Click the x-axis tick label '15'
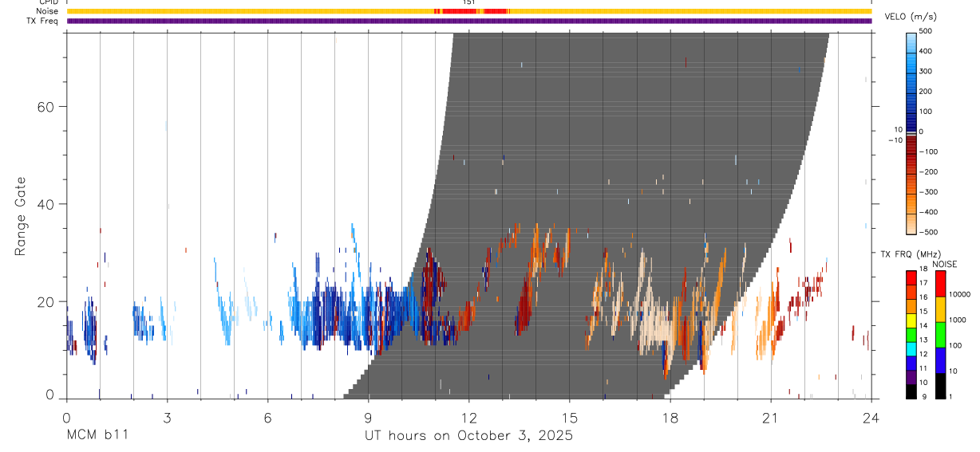 [x=570, y=418]
